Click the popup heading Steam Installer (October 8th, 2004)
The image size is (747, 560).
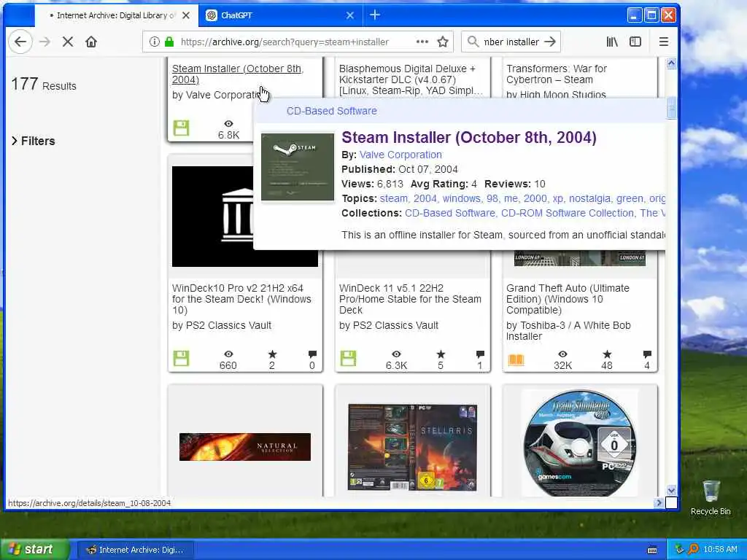[469, 137]
